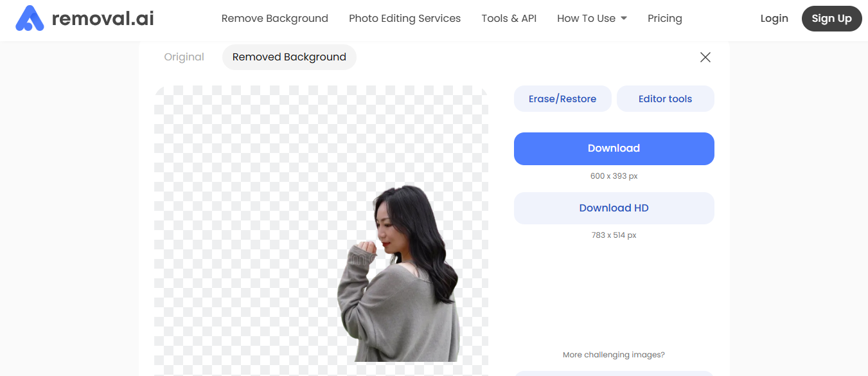868x376 pixels.
Task: Close the result preview with the X icon
Action: [705, 57]
